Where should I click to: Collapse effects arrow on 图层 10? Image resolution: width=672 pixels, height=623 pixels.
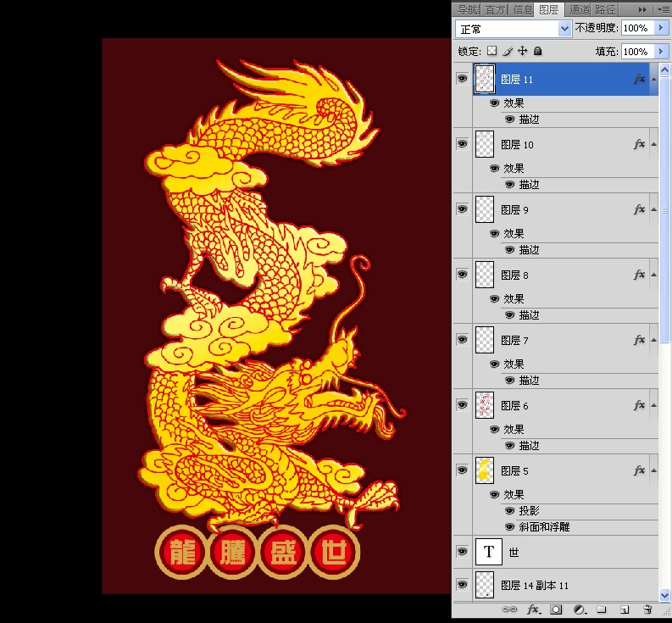pyautogui.click(x=653, y=144)
